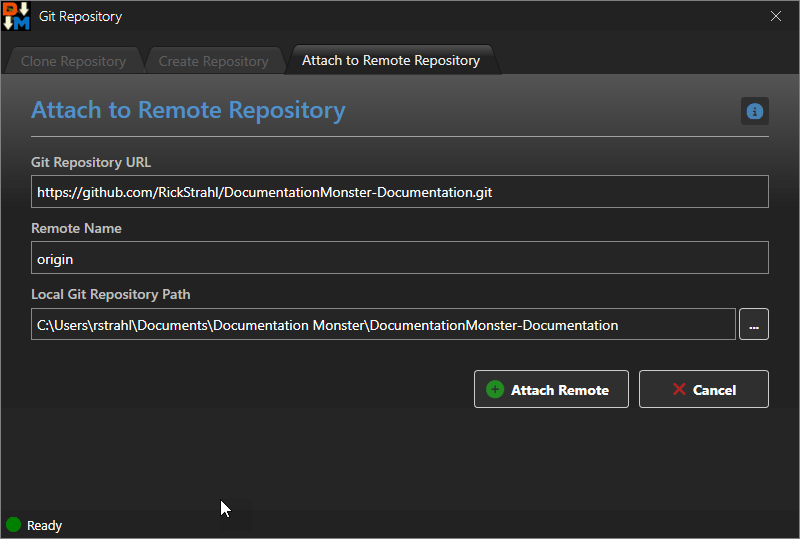Click the Attach to Remote Repository heading
The image size is (800, 539).
coord(188,110)
